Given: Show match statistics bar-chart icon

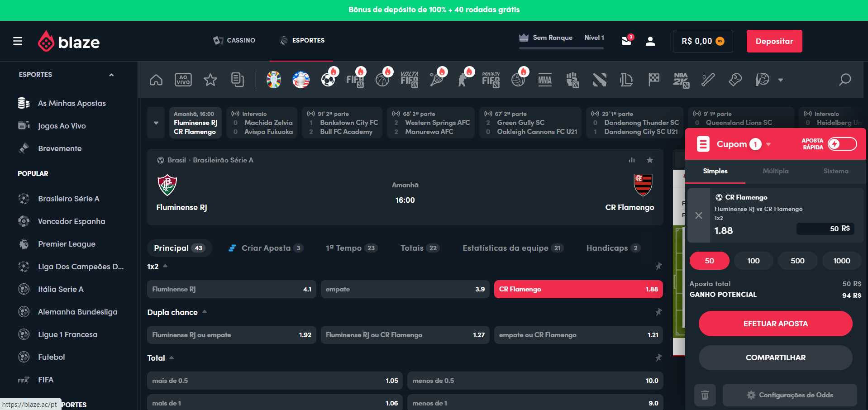Looking at the screenshot, I should click(x=632, y=160).
